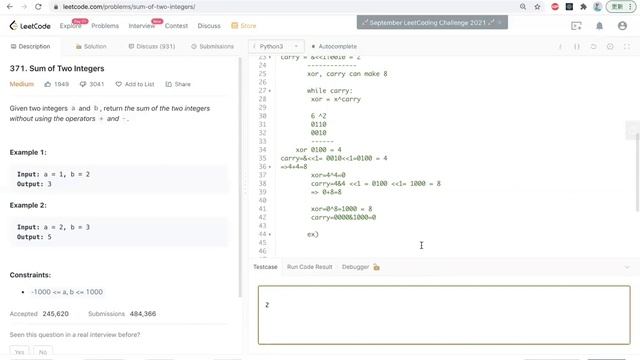Reload the LeetCode page
This screenshot has width=640, height=360.
tap(38, 7)
